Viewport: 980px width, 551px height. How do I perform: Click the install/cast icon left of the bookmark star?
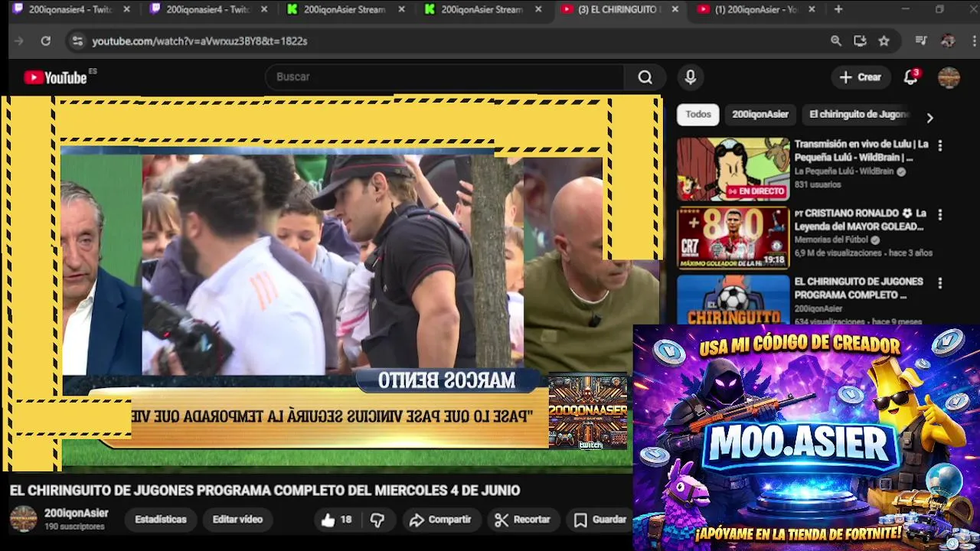point(860,41)
